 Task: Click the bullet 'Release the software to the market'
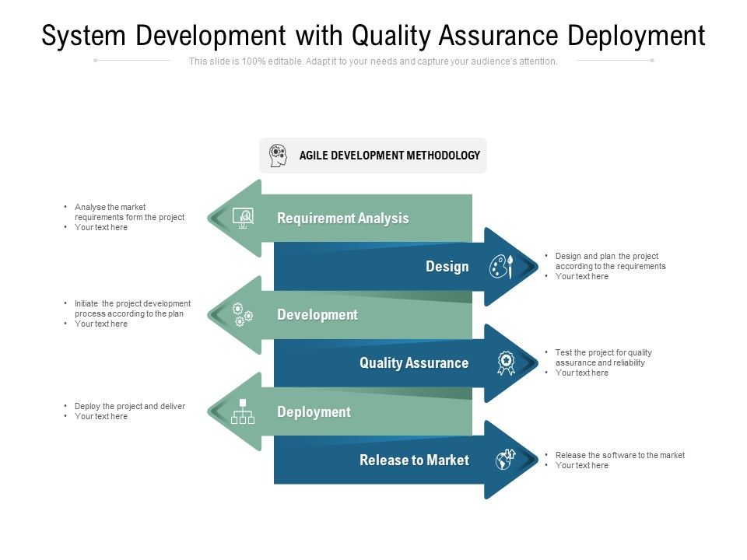620,455
